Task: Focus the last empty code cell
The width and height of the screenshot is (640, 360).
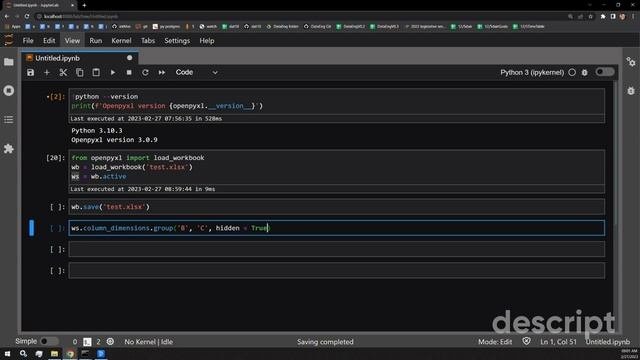Action: tap(337, 270)
